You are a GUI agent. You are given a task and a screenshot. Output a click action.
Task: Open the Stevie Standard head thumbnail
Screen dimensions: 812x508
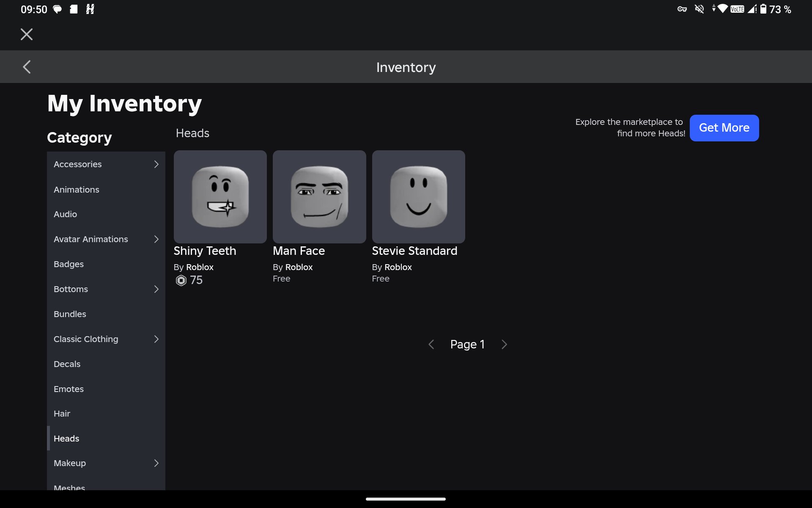419,197
